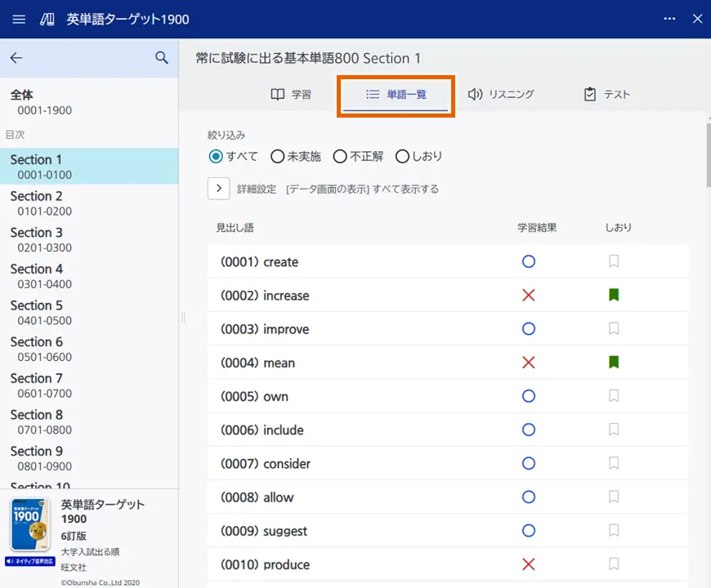711x588 pixels.
Task: Select the すべて filter radio button
Action: pos(216,156)
